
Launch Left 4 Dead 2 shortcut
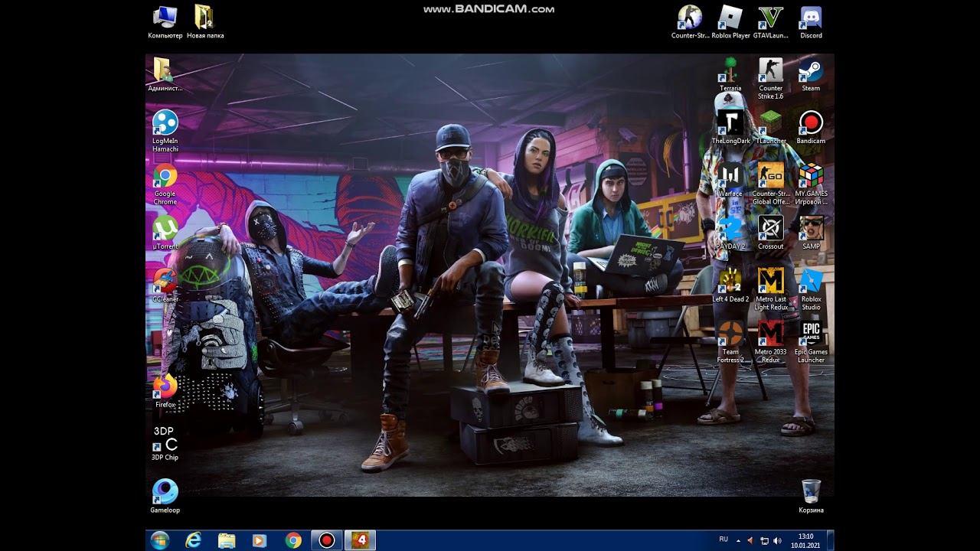click(x=730, y=285)
